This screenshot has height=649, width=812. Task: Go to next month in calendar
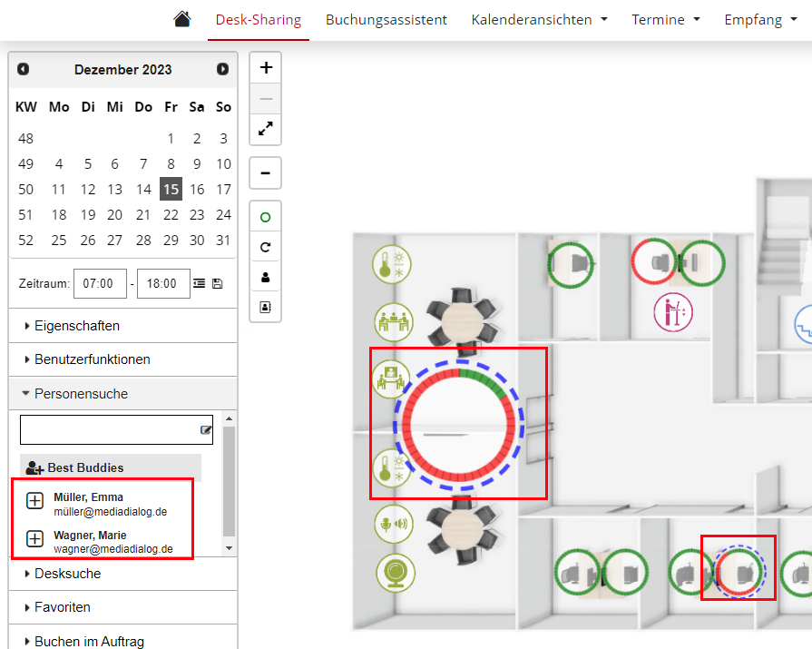pyautogui.click(x=222, y=69)
